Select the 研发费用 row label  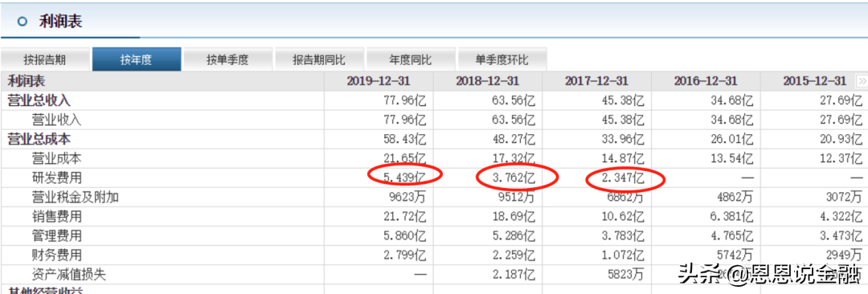pyautogui.click(x=56, y=178)
